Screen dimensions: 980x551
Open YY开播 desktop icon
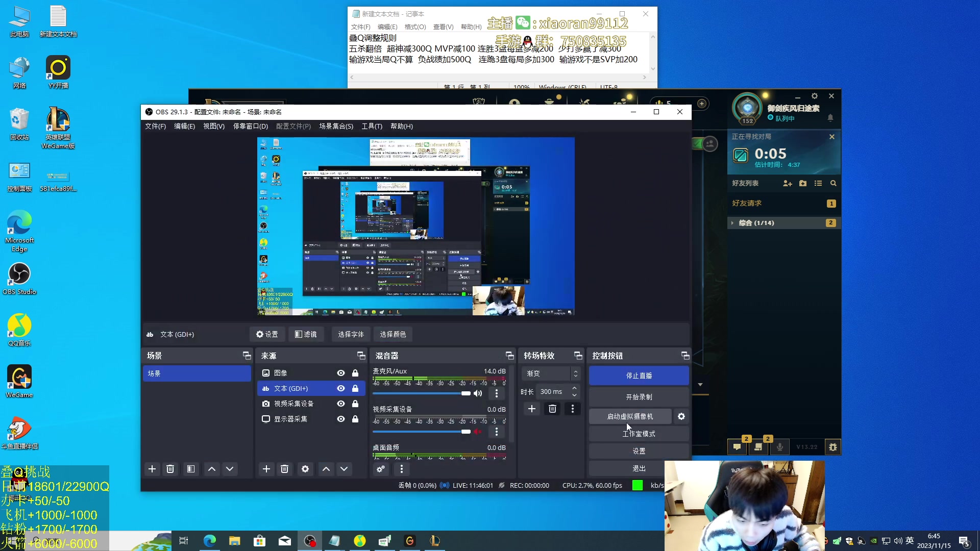[58, 72]
